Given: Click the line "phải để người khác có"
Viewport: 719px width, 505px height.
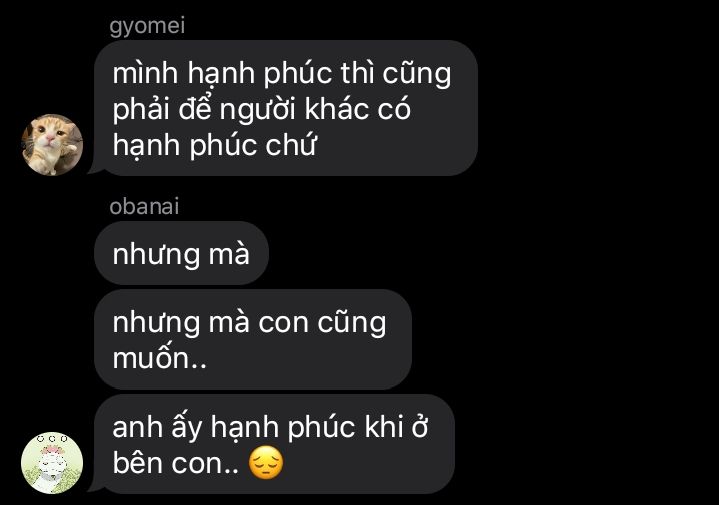Looking at the screenshot, I should (x=261, y=109).
